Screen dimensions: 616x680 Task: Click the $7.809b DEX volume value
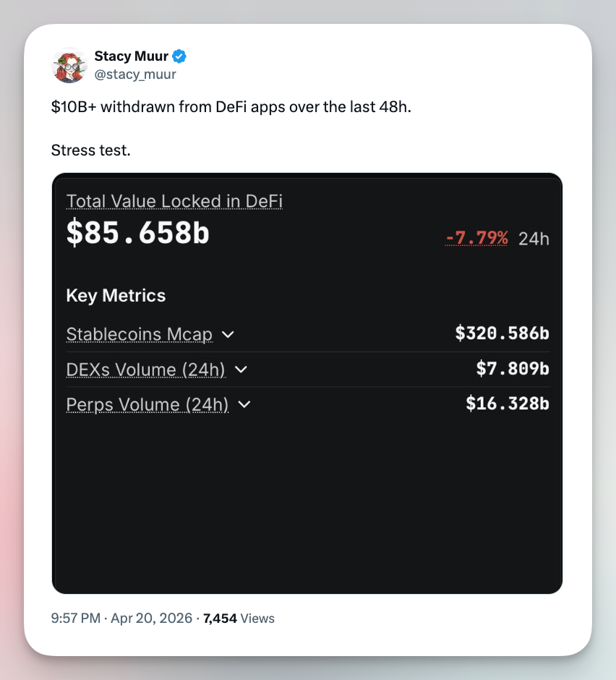[513, 369]
